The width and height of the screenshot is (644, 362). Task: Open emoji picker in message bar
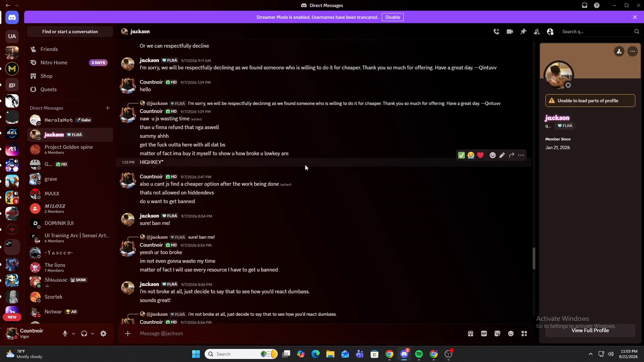[511, 333]
